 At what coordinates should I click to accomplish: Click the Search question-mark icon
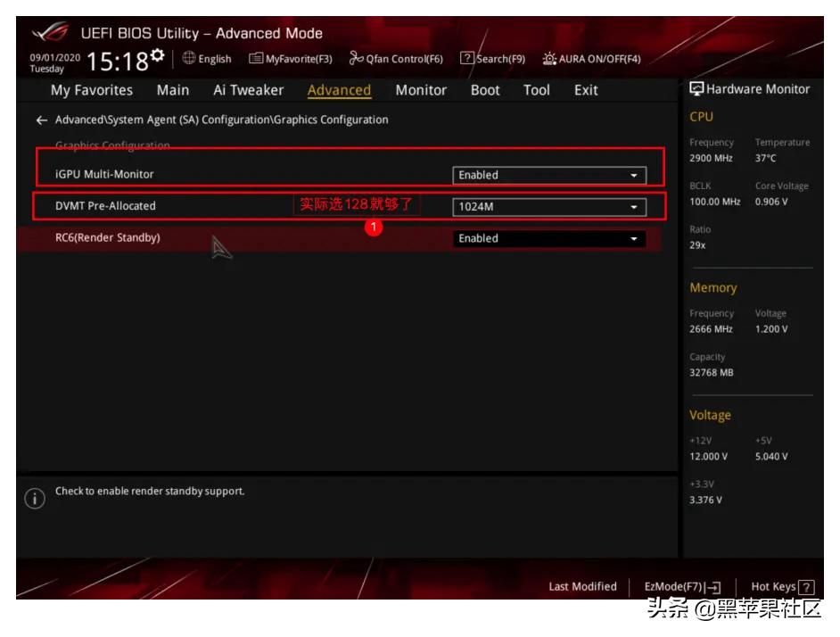[467, 58]
